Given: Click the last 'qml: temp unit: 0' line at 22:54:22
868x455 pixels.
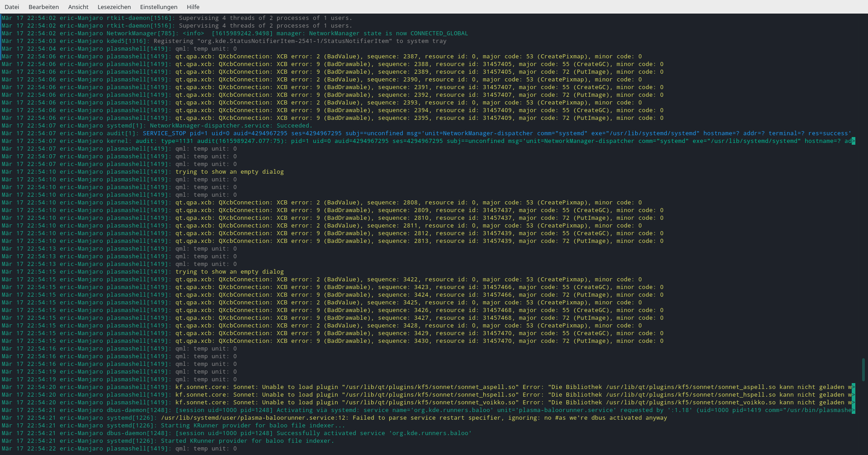Looking at the screenshot, I should [x=119, y=449].
